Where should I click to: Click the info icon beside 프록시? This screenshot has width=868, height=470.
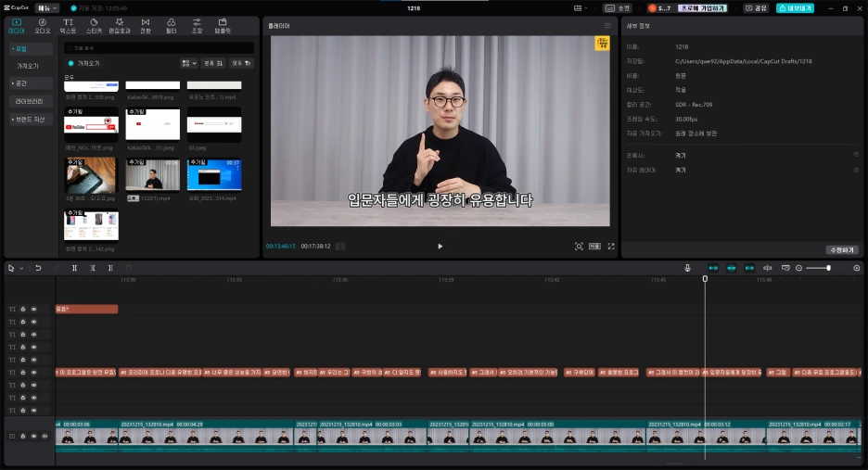pos(856,155)
